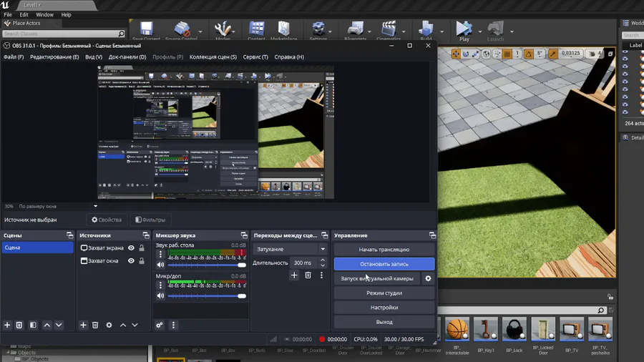
Task: Increase transition duration stepper up
Action: 323,260
